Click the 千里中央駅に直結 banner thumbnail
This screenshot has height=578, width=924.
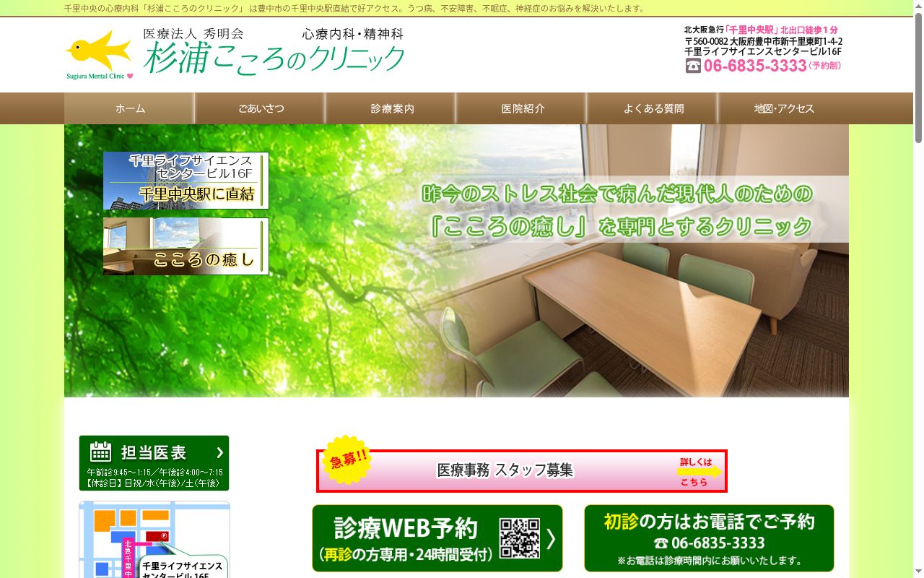click(x=186, y=181)
